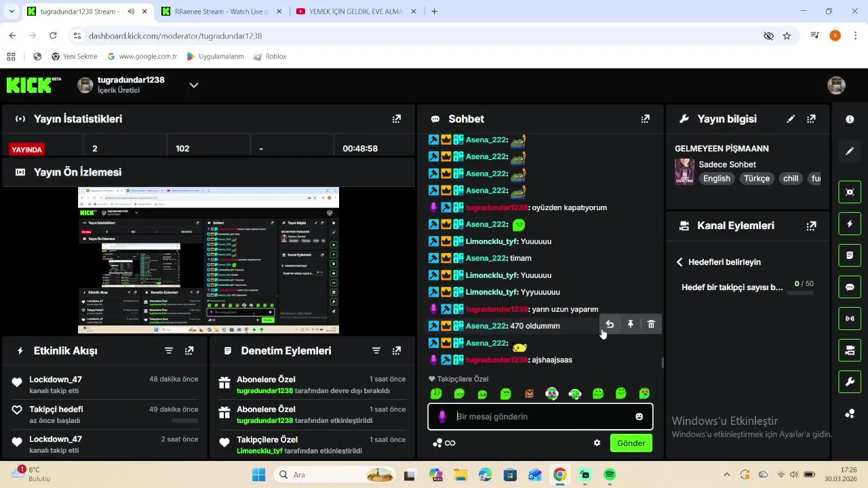This screenshot has width=868, height=488.
Task: Click the stream preview video thumbnail
Action: click(x=208, y=260)
